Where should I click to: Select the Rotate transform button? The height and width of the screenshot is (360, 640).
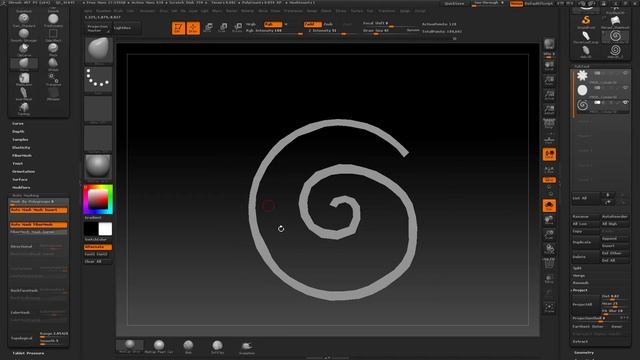237,28
